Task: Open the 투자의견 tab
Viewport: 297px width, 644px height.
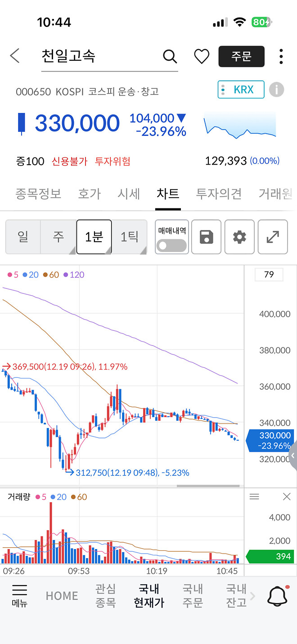Action: pyautogui.click(x=219, y=194)
